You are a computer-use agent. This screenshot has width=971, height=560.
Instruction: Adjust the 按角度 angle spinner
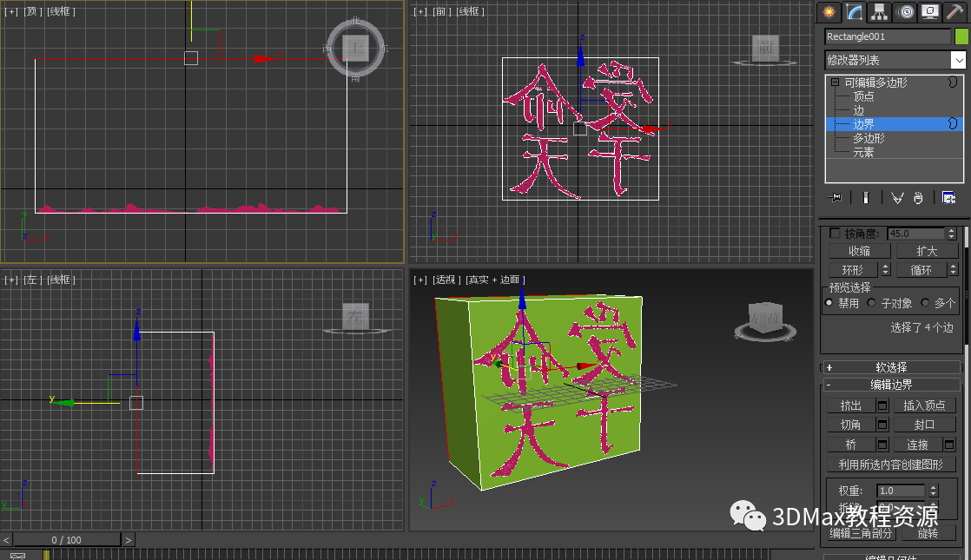tap(951, 234)
